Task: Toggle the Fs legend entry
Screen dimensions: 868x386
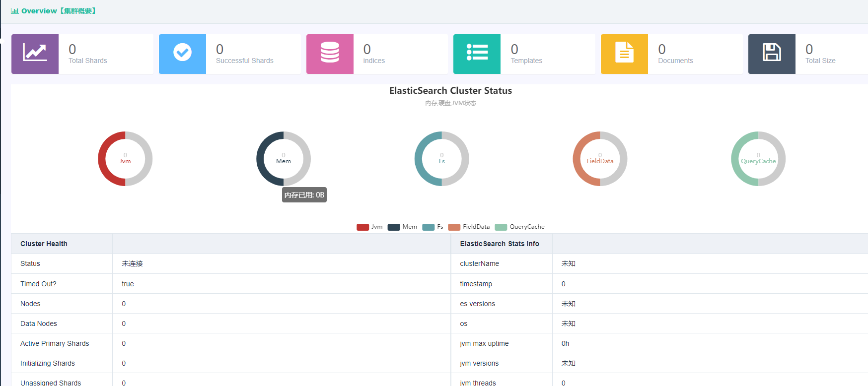Action: [x=433, y=227]
